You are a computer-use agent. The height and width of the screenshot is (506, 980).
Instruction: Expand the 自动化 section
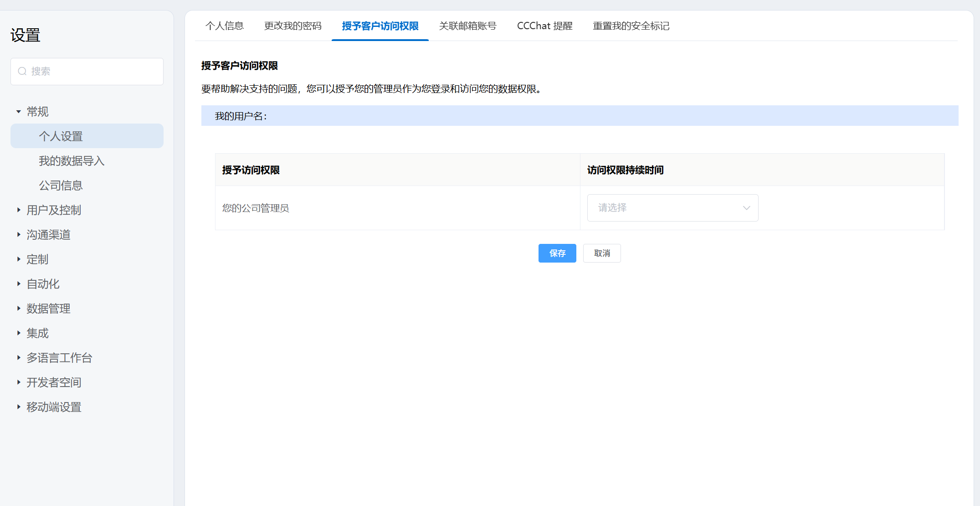19,284
